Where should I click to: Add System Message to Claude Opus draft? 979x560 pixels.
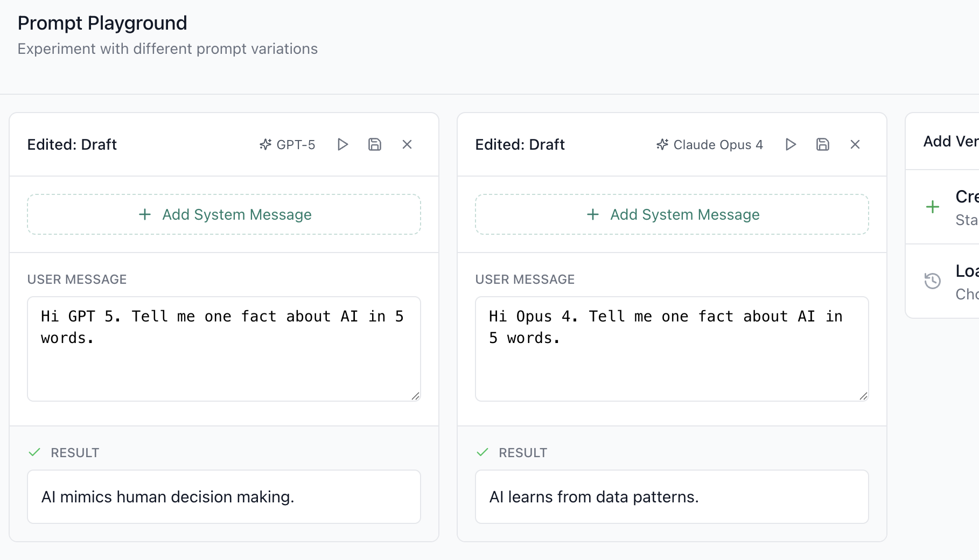[672, 214]
